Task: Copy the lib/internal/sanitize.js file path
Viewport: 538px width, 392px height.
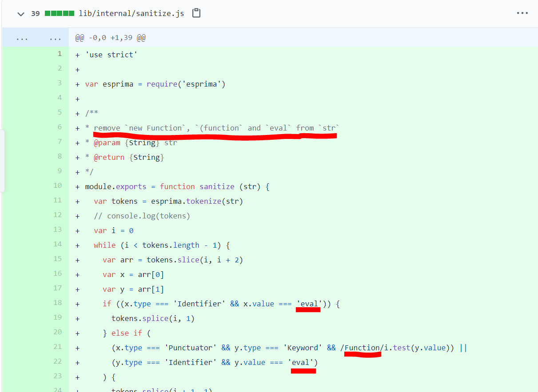Action: pyautogui.click(x=196, y=13)
